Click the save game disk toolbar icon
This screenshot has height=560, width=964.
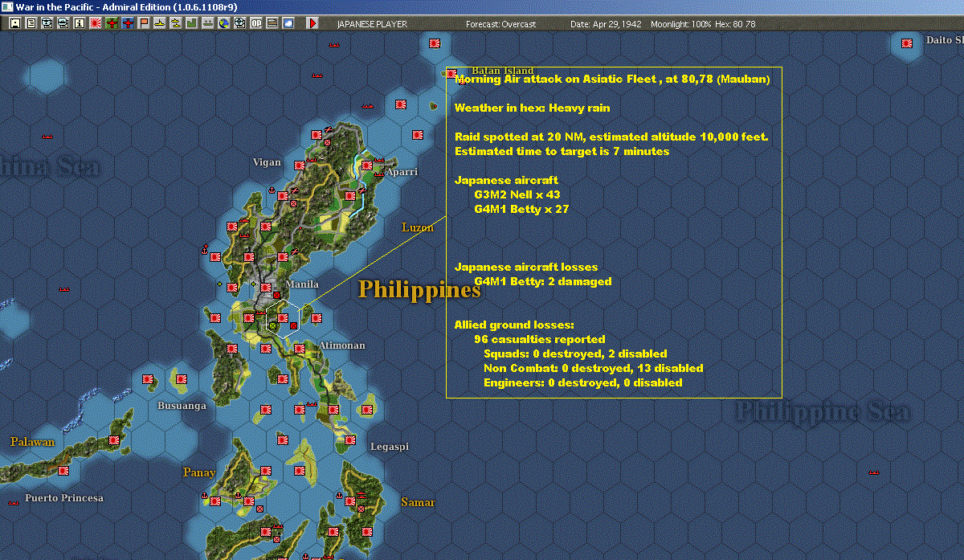tap(14, 24)
